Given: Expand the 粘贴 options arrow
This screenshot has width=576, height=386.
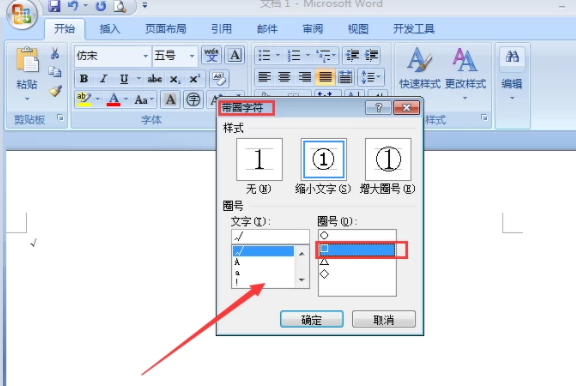Looking at the screenshot, I should tap(27, 98).
